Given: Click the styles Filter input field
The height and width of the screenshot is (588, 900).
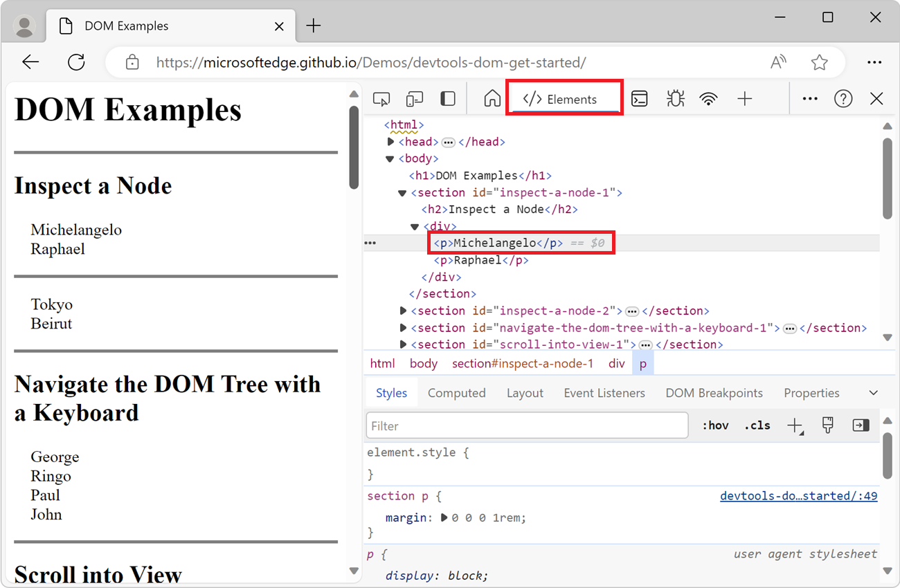Looking at the screenshot, I should pos(527,425).
